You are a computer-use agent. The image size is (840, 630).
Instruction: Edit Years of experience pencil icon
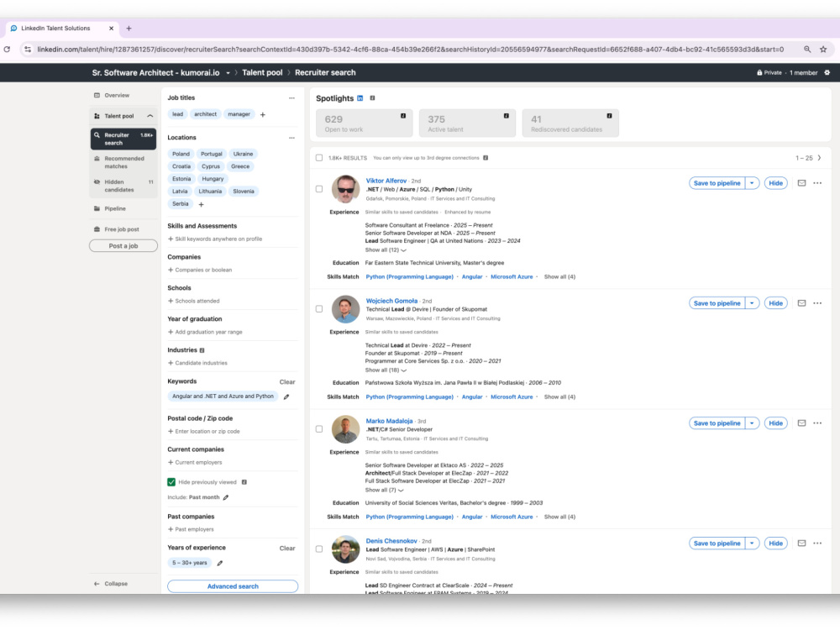[219, 563]
